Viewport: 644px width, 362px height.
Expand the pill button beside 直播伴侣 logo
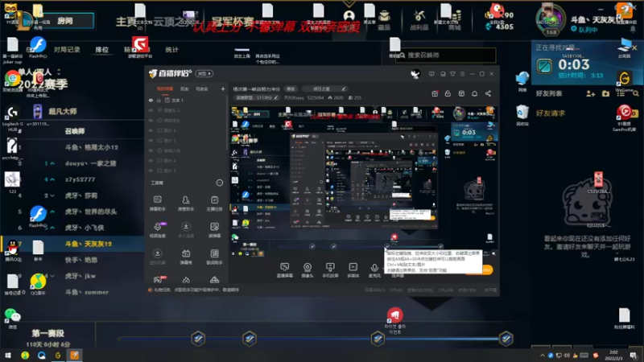coord(204,73)
